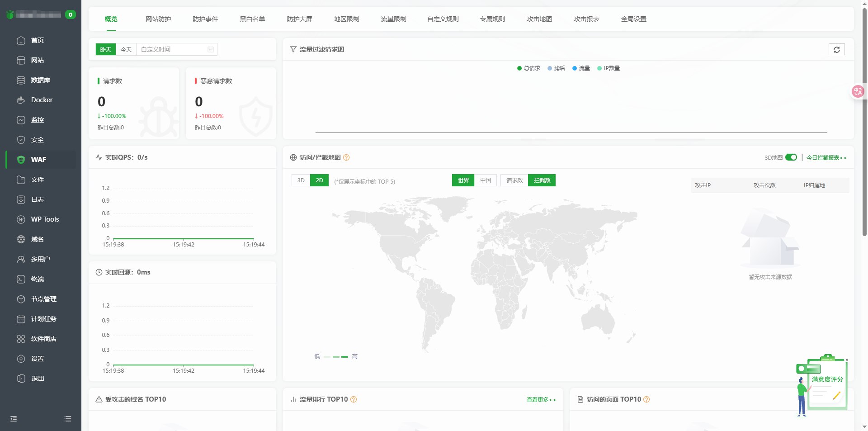
Task: Open Docker from the sidebar
Action: point(41,100)
